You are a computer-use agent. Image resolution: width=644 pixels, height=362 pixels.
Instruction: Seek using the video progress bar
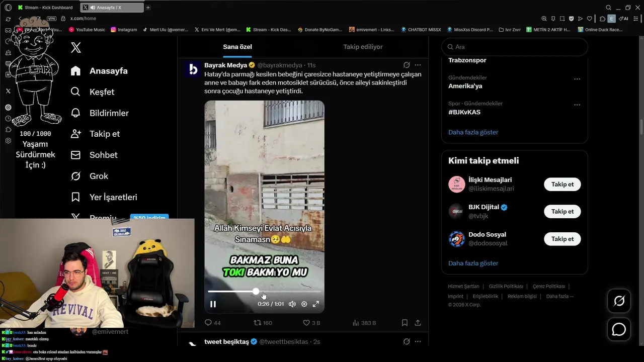(x=265, y=291)
